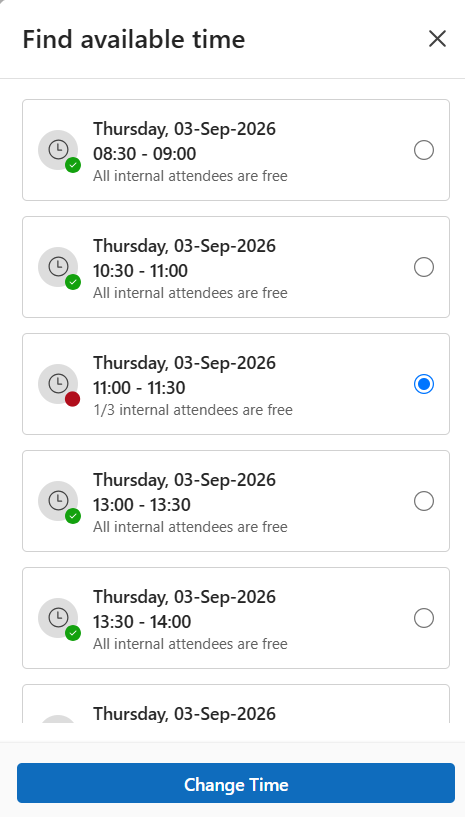The height and width of the screenshot is (817, 465).
Task: Choose the 13:30 - 14:00 radio option
Action: point(424,618)
